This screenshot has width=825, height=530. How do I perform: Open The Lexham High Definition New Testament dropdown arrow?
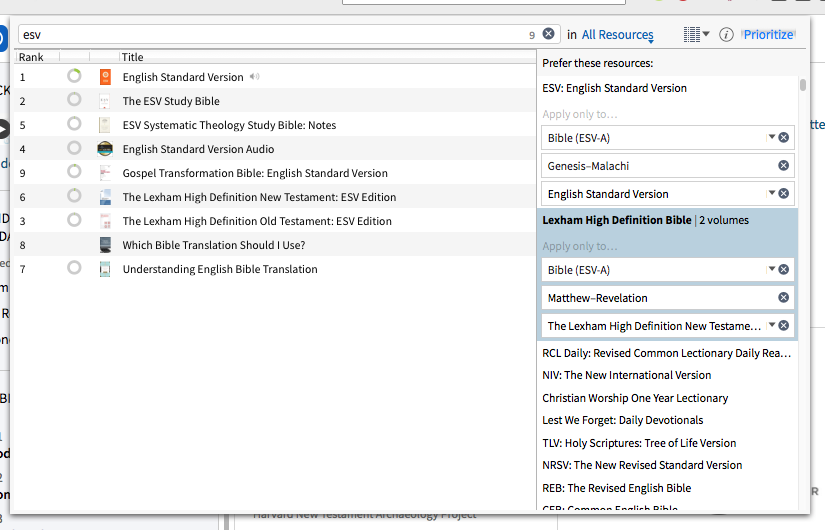click(x=771, y=325)
